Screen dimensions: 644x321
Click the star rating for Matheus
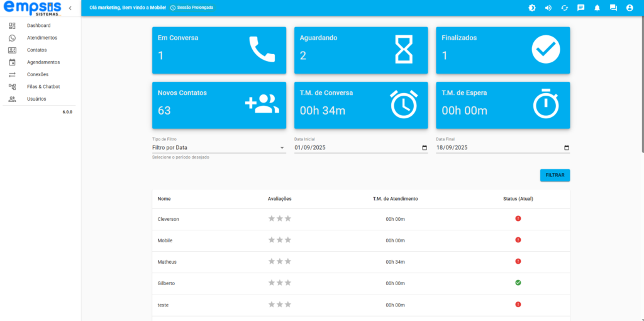tap(280, 261)
